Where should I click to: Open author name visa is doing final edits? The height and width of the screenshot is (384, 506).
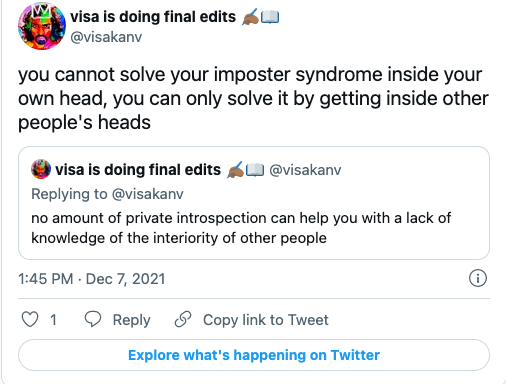[153, 17]
